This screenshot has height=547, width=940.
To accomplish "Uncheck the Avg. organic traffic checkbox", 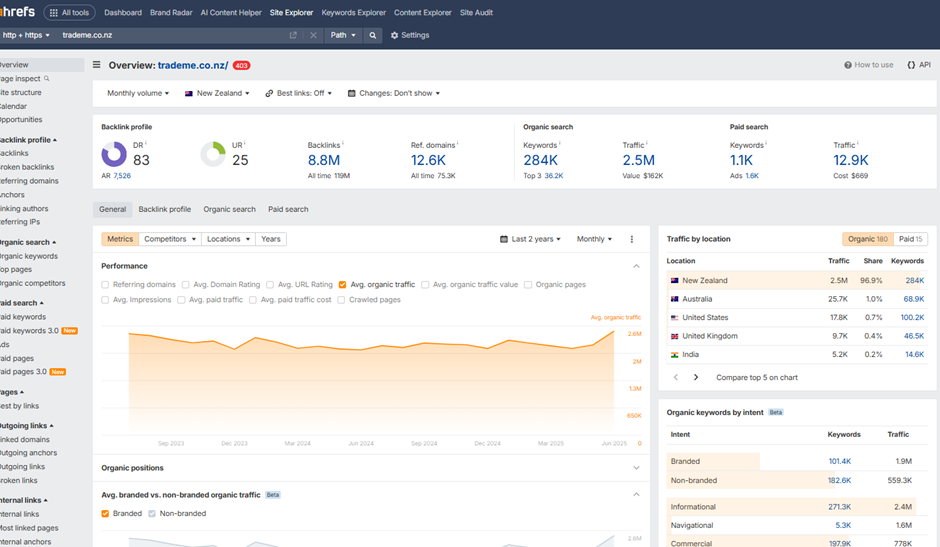I will [x=342, y=285].
